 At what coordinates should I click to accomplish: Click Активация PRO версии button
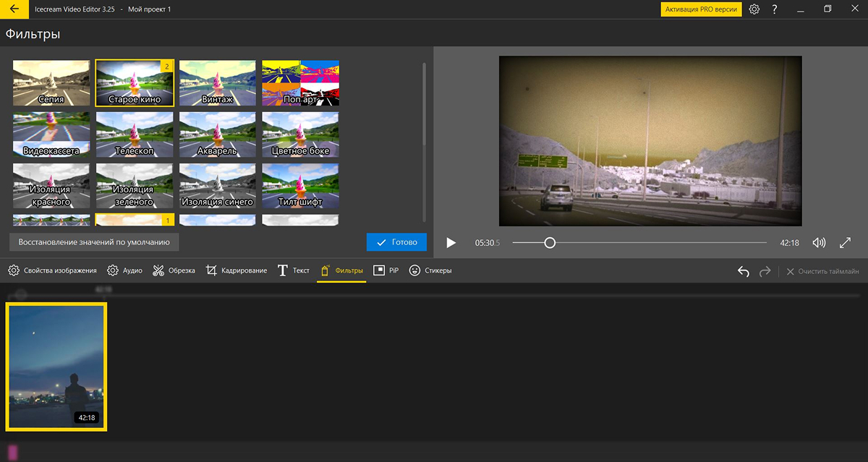tap(701, 9)
